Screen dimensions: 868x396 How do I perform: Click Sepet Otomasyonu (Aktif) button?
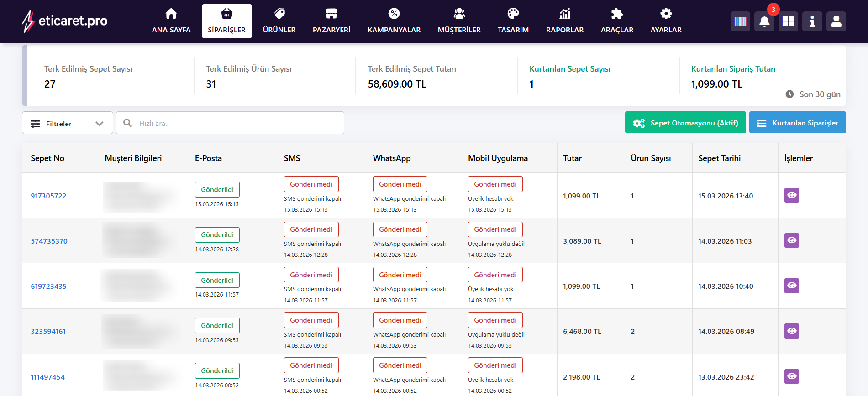pyautogui.click(x=685, y=123)
